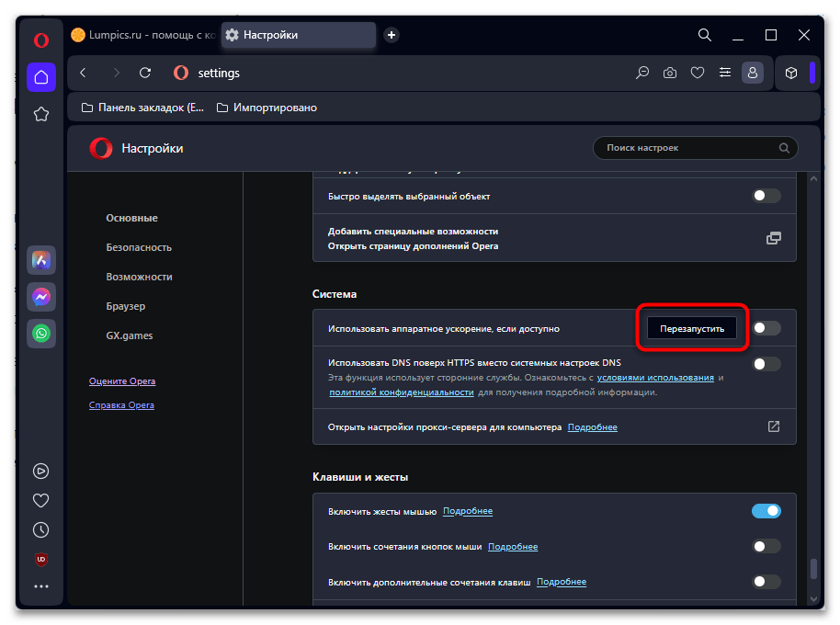Open the Aria AI sidebar icon
840x625 pixels.
click(x=41, y=260)
